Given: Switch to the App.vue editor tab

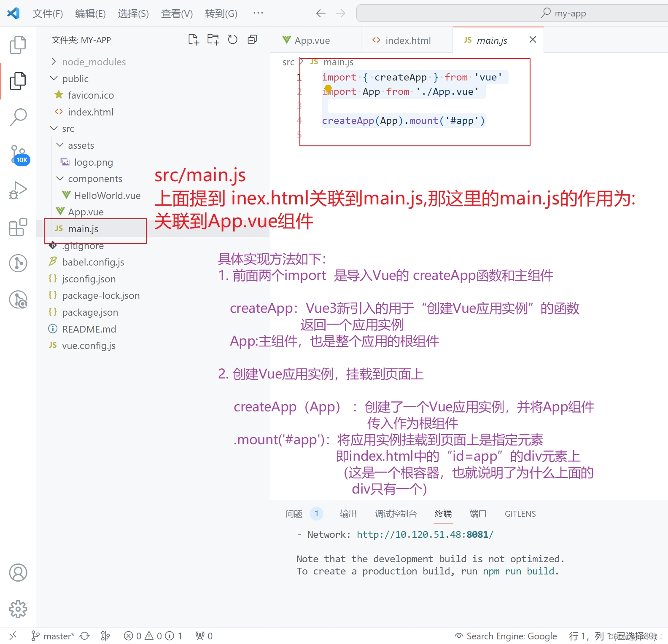Looking at the screenshot, I should 315,40.
